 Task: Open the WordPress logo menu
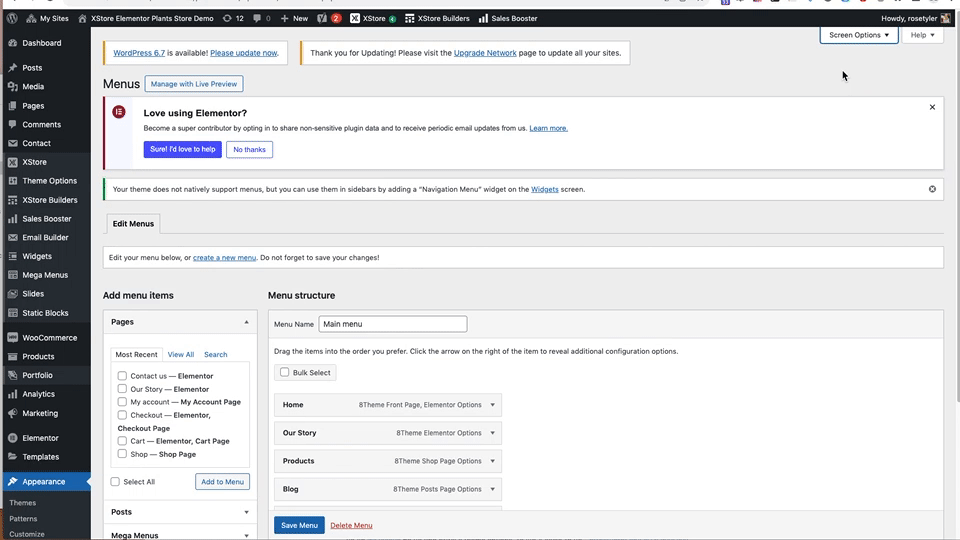pos(12,18)
